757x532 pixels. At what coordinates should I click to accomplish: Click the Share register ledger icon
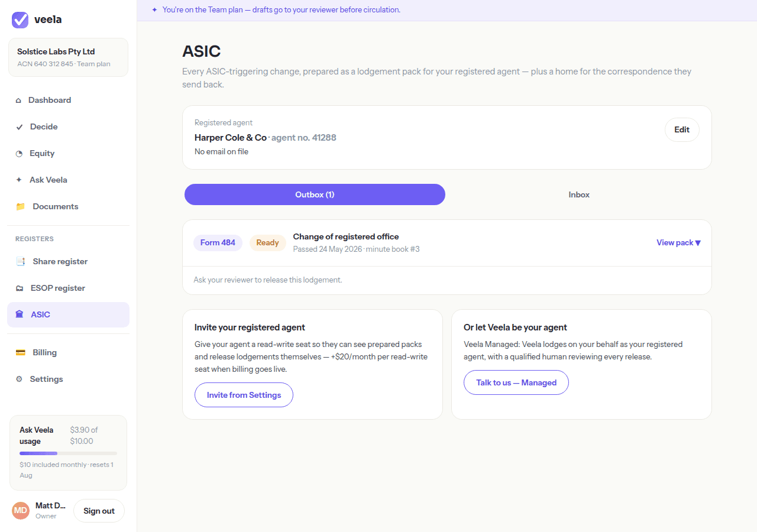pyautogui.click(x=21, y=262)
